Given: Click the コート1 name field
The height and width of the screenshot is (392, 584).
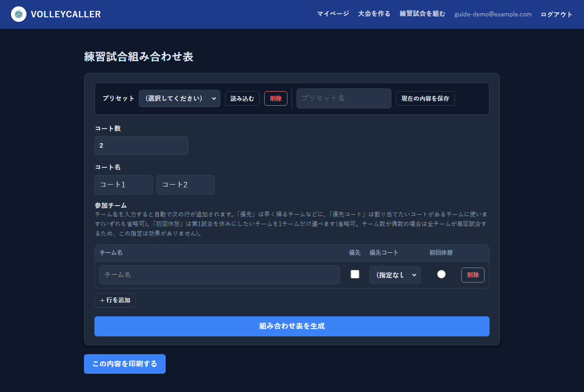Looking at the screenshot, I should coord(124,185).
